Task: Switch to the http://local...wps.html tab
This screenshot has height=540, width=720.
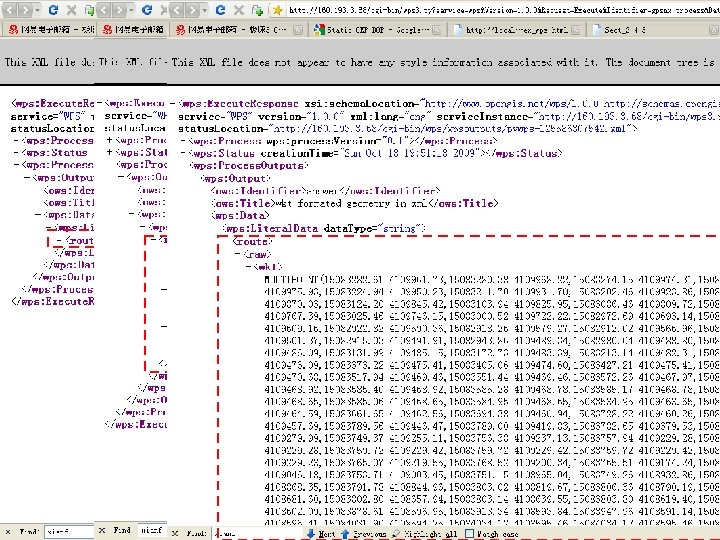Action: coord(515,30)
